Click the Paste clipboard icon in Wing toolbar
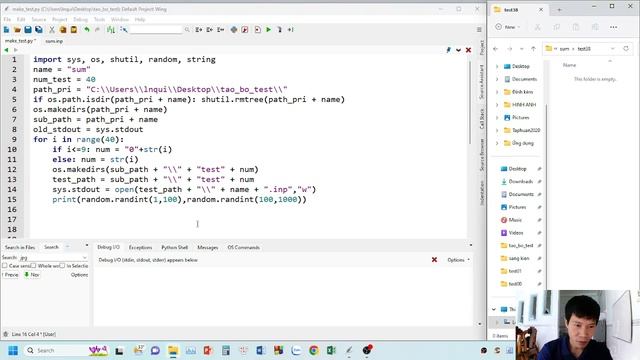The height and width of the screenshot is (360, 640). coord(74,29)
